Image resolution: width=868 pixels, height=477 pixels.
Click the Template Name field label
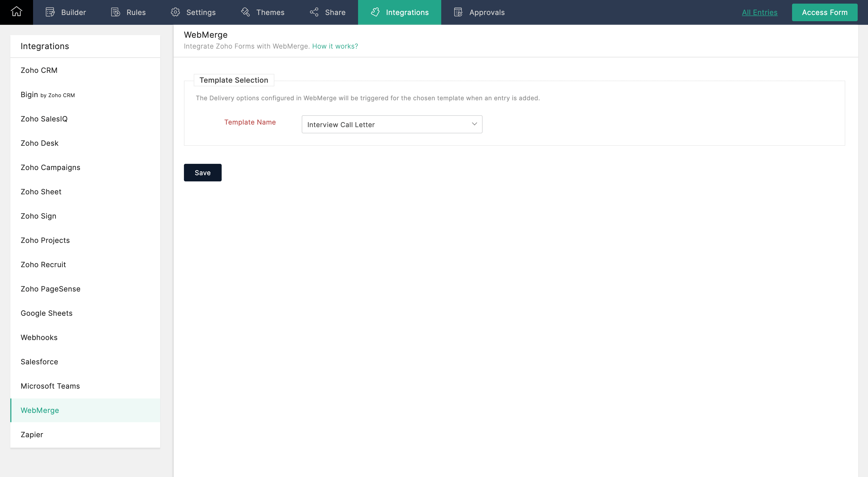click(250, 122)
